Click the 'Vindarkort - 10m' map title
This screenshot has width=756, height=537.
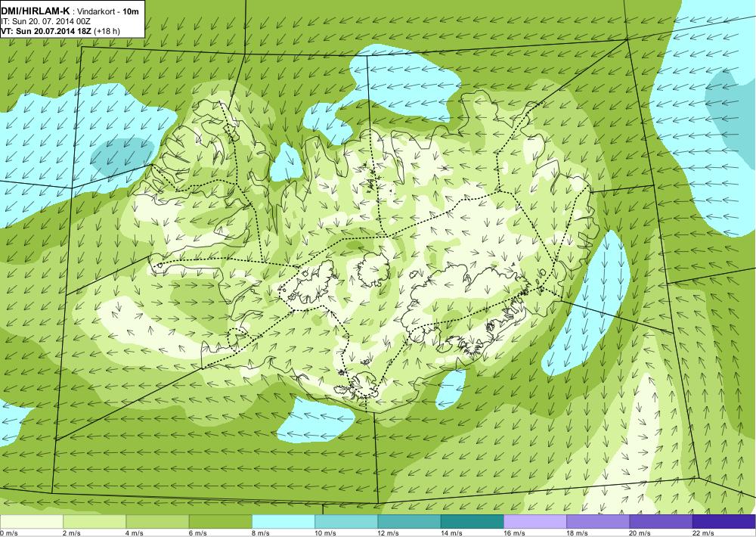coord(108,11)
